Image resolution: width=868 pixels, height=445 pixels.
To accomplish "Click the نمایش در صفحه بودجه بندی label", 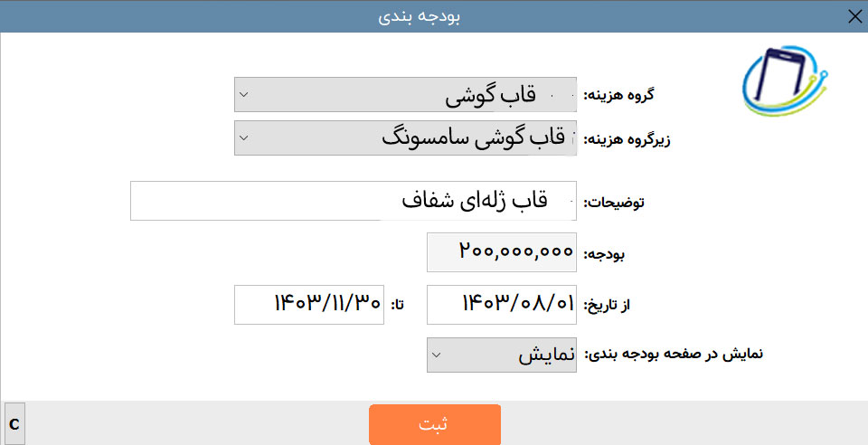I will [x=674, y=354].
